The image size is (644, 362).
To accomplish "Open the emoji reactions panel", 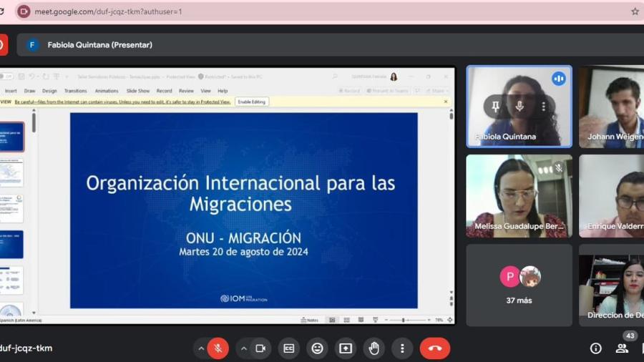I will [x=317, y=348].
